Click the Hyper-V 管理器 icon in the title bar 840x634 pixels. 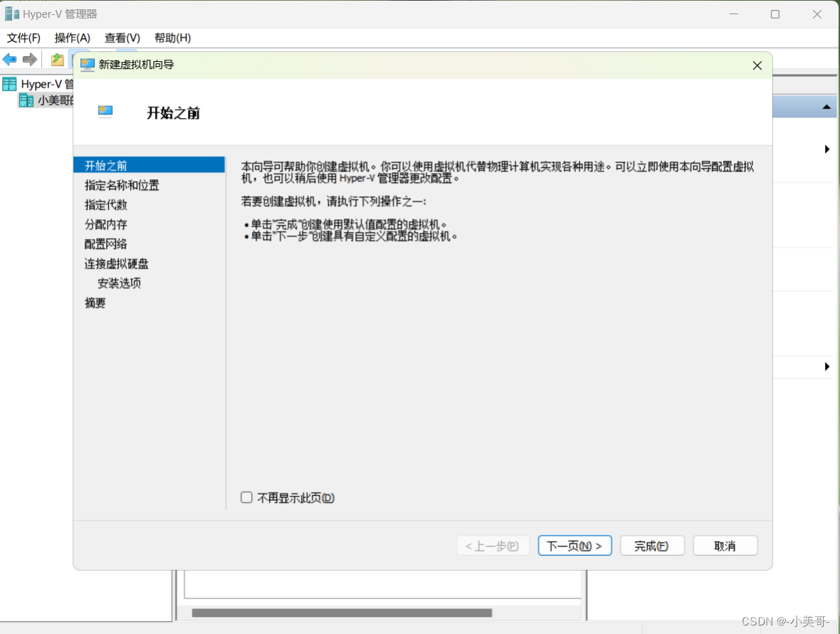coord(11,14)
